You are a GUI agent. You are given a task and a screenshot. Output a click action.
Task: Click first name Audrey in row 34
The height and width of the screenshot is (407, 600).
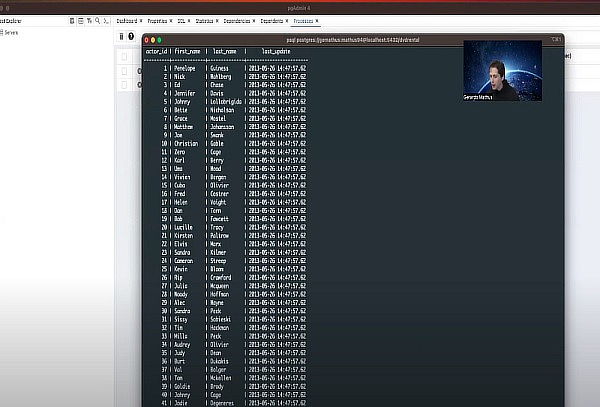[x=182, y=345]
